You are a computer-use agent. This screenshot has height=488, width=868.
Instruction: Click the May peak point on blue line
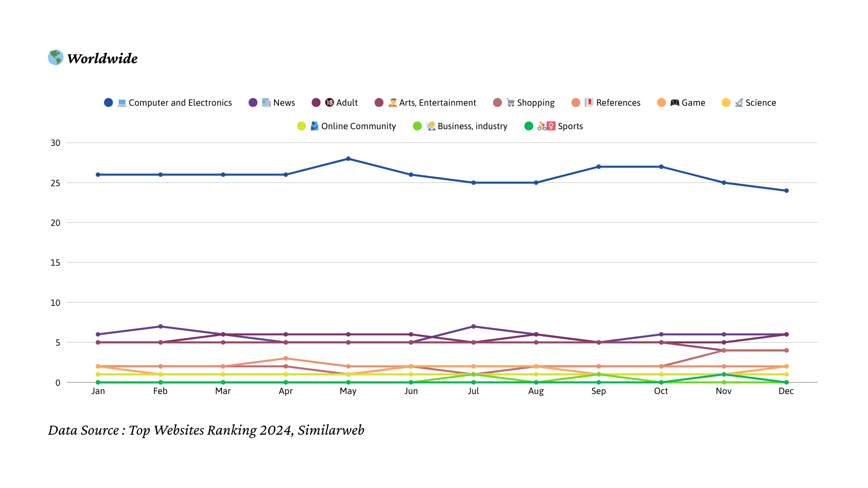pyautogui.click(x=348, y=159)
